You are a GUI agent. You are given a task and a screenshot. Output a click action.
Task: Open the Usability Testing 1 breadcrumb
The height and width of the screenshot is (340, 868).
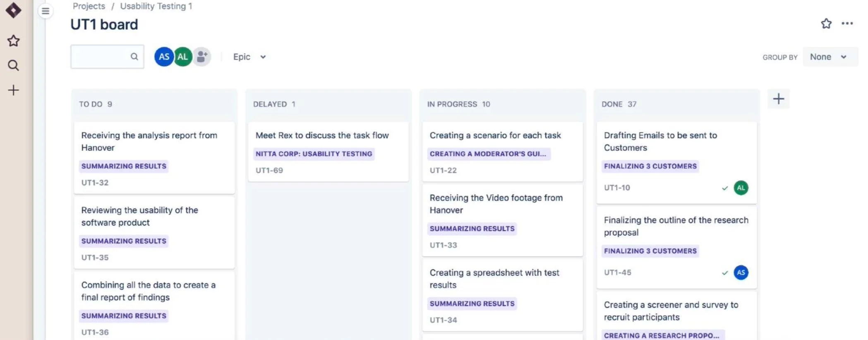pyautogui.click(x=156, y=6)
